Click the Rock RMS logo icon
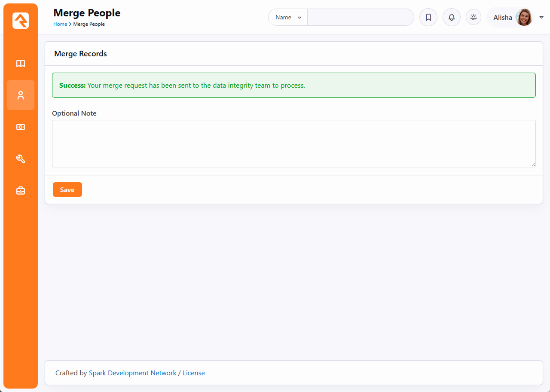The image size is (550, 392). pos(21,21)
